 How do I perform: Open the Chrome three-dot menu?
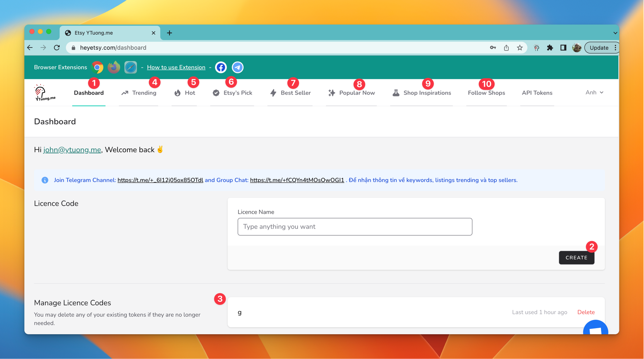(615, 47)
